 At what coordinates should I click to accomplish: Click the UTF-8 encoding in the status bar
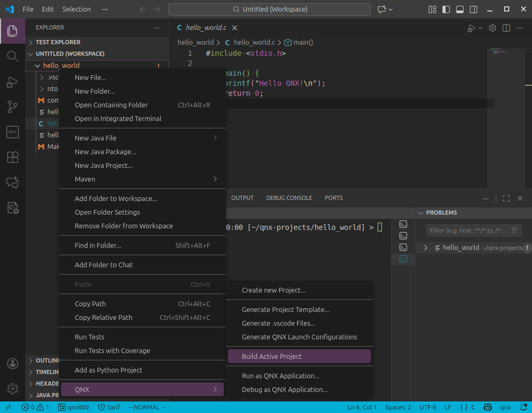click(x=428, y=407)
